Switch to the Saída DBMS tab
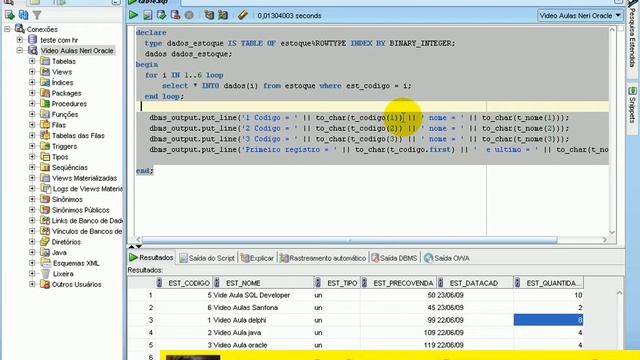The width and height of the screenshot is (640, 360). (394, 258)
